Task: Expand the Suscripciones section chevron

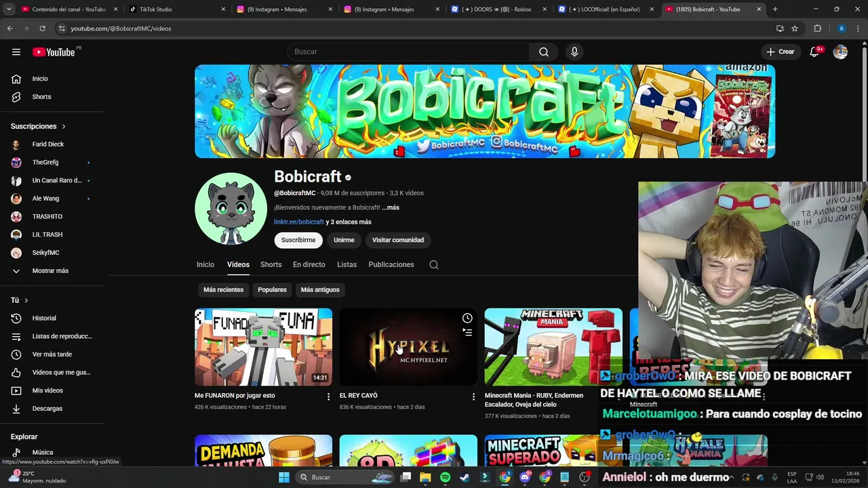Action: tap(64, 127)
